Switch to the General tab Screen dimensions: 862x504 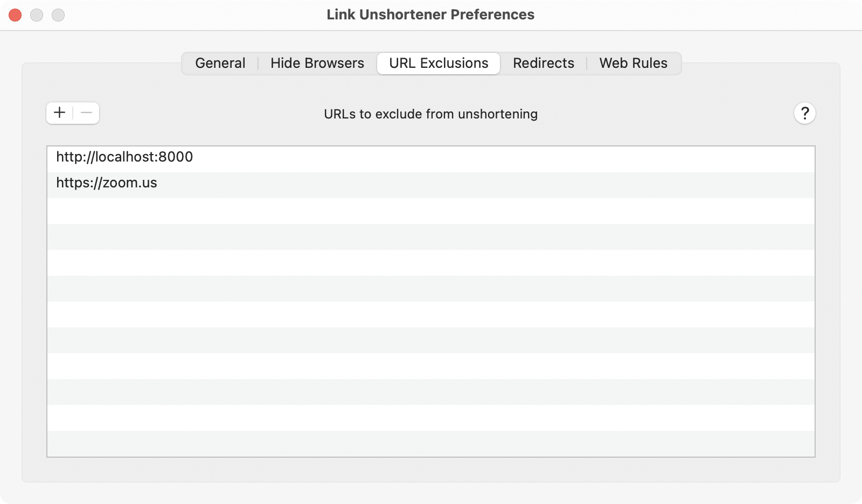[220, 64]
